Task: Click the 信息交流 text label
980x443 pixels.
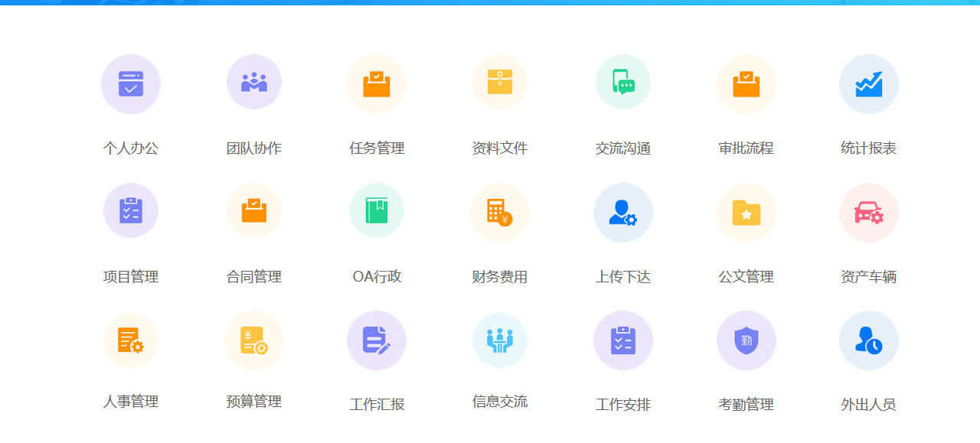Action: pos(500,402)
